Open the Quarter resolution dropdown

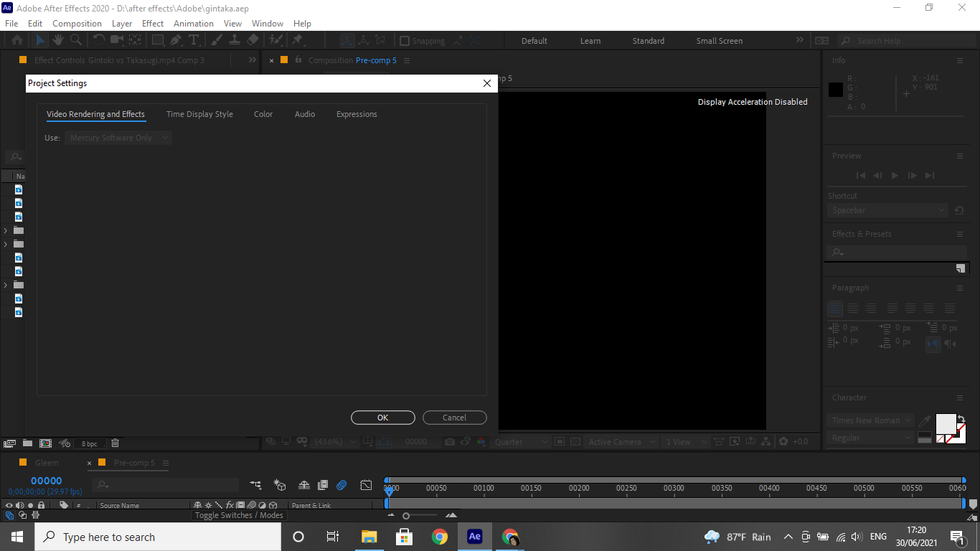[x=520, y=441]
